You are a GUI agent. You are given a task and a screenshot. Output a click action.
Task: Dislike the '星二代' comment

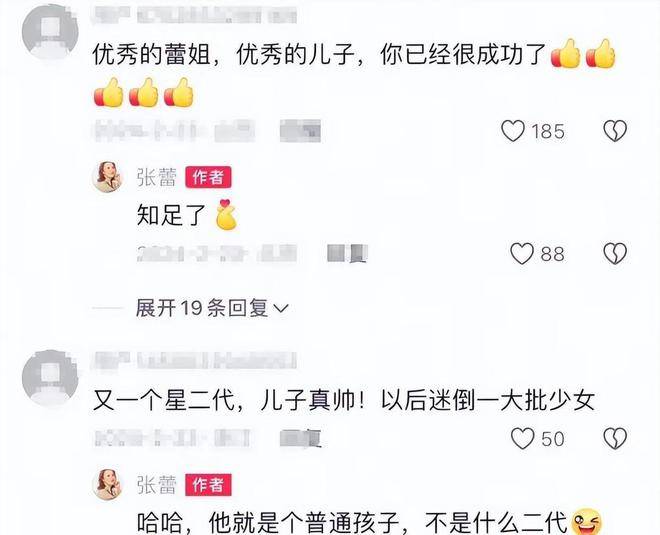pos(615,439)
